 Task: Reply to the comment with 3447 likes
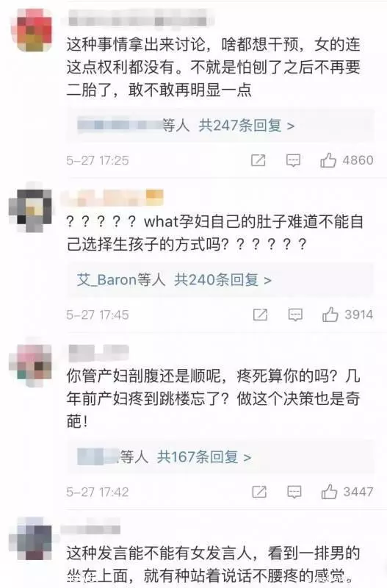click(x=294, y=492)
